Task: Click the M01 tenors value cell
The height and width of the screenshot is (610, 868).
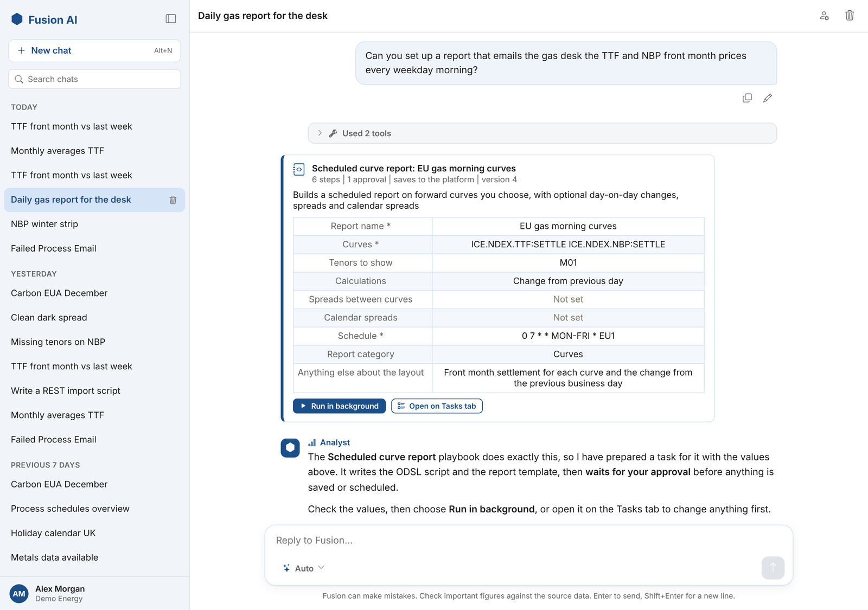Action: click(x=568, y=262)
